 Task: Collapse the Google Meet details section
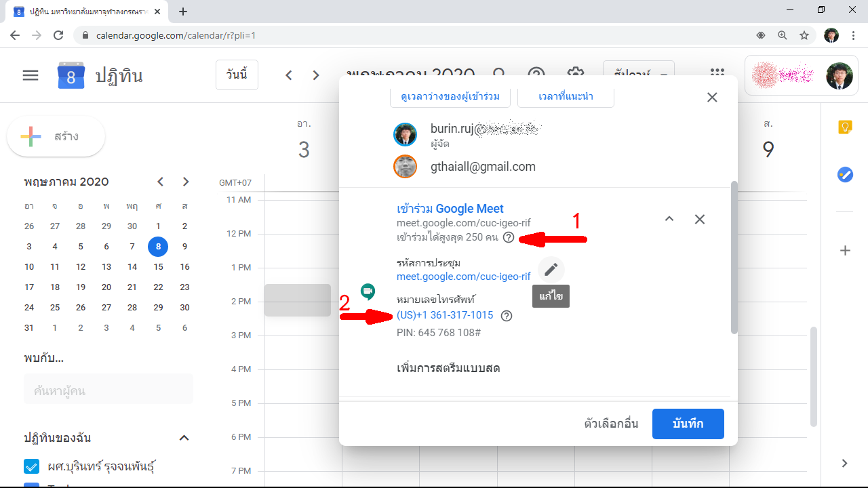point(669,219)
